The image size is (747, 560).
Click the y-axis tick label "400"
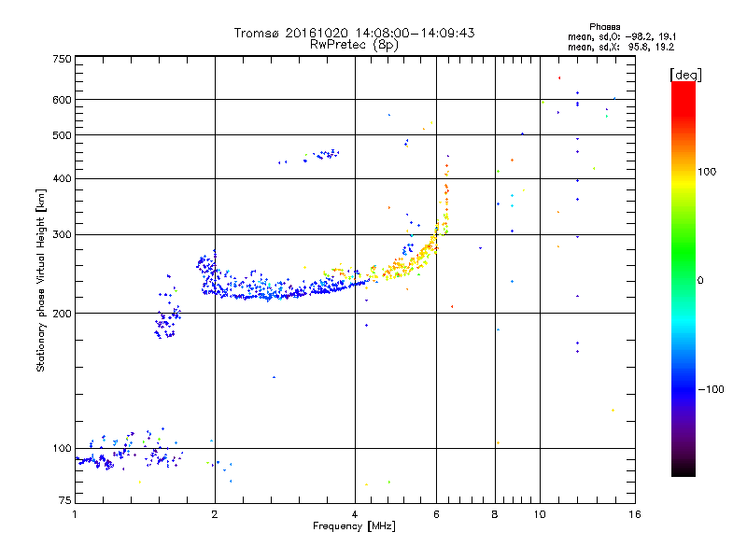click(x=62, y=178)
